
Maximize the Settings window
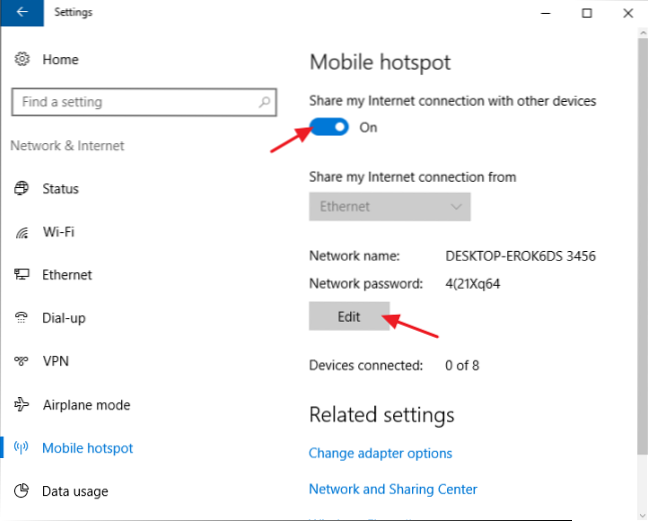587,13
